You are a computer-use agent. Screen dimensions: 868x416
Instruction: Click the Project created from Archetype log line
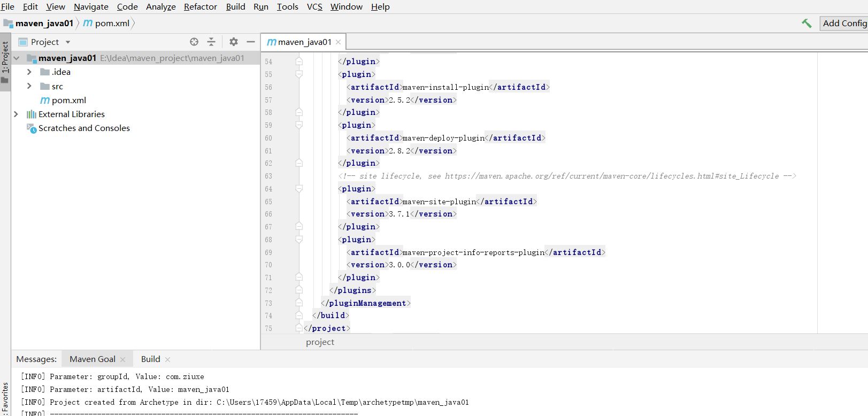coord(244,402)
